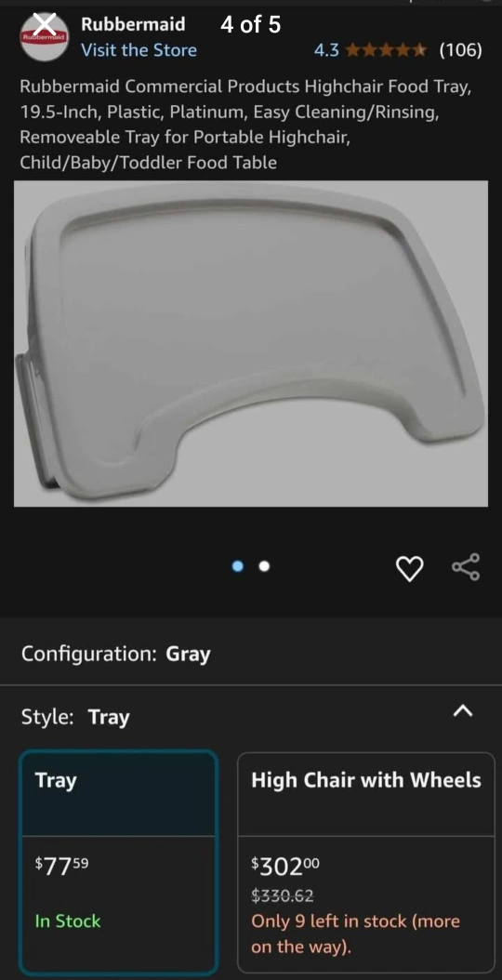Click the star rating icons
502x980 pixels.
coord(387,50)
